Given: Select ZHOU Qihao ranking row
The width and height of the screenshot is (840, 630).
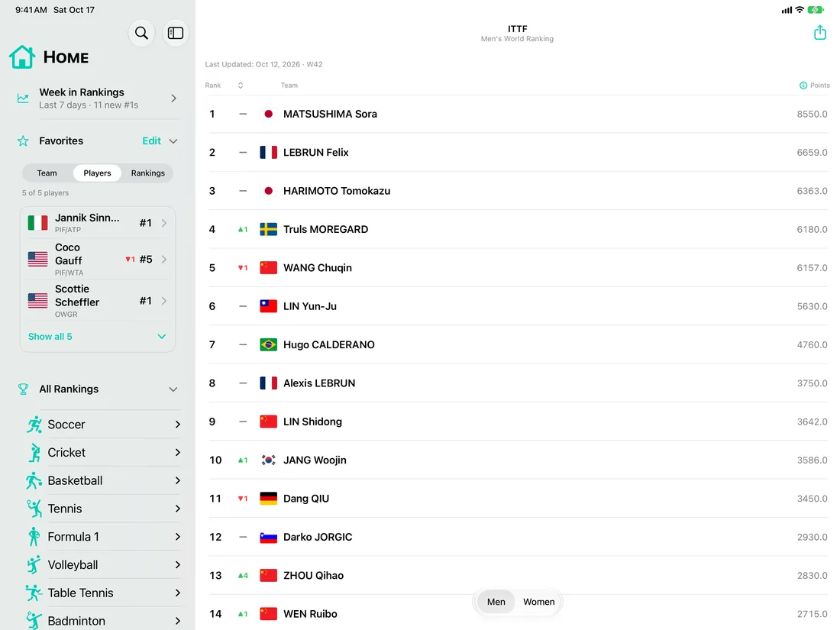Looking at the screenshot, I should pos(518,575).
